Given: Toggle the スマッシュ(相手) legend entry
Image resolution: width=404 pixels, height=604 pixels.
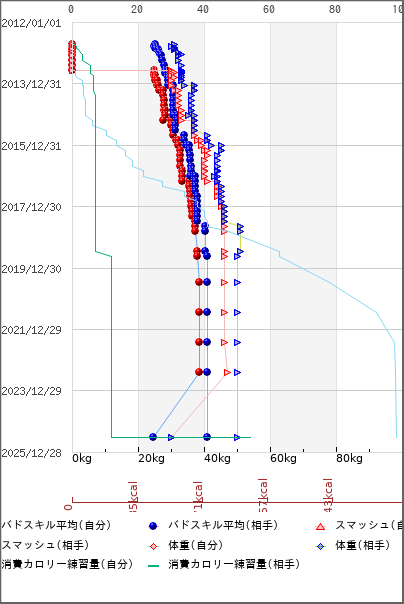Looking at the screenshot, I should pyautogui.click(x=45, y=545).
